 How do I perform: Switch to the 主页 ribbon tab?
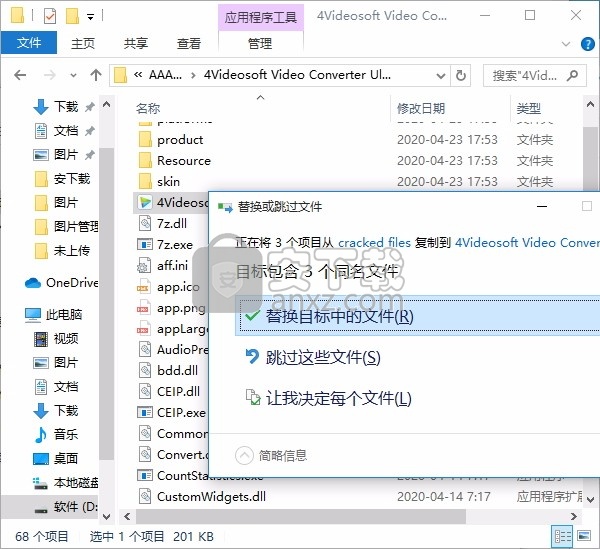(x=83, y=43)
